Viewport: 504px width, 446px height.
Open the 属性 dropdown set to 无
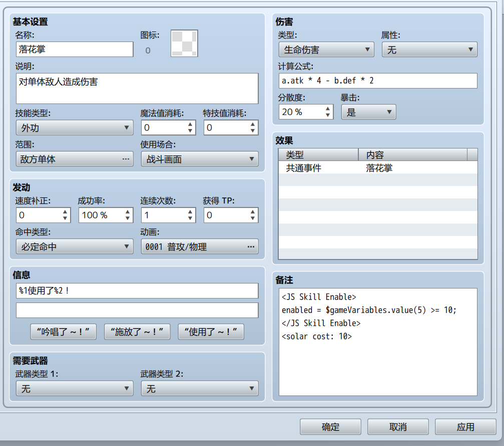pos(429,49)
